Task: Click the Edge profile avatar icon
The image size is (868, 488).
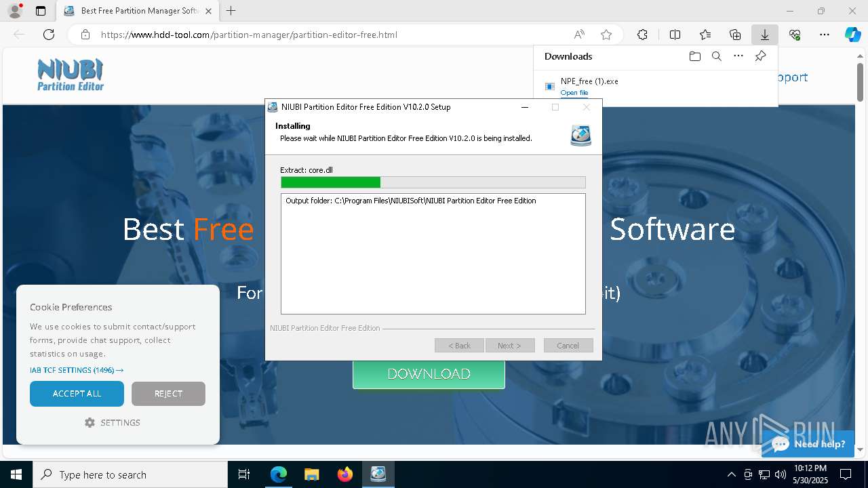Action: [x=14, y=11]
